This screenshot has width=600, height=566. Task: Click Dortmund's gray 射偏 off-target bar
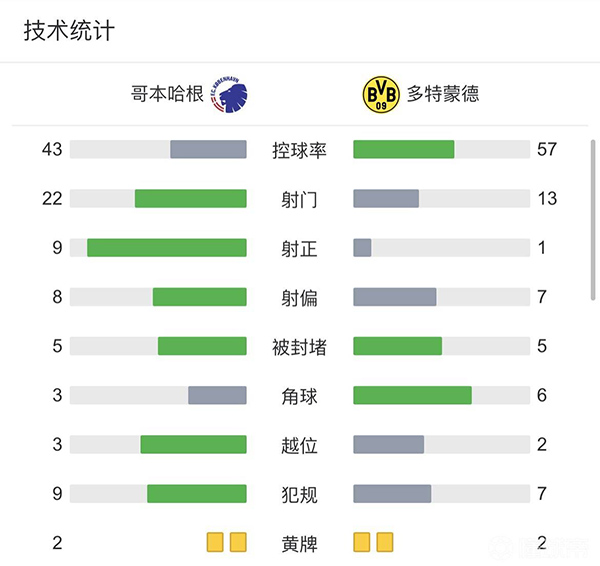[x=395, y=297]
